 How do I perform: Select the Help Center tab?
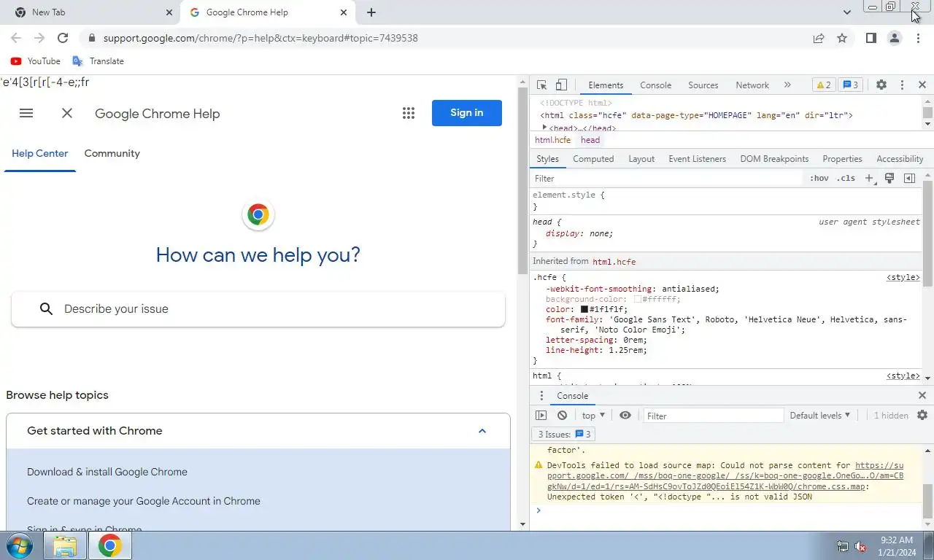tap(40, 154)
